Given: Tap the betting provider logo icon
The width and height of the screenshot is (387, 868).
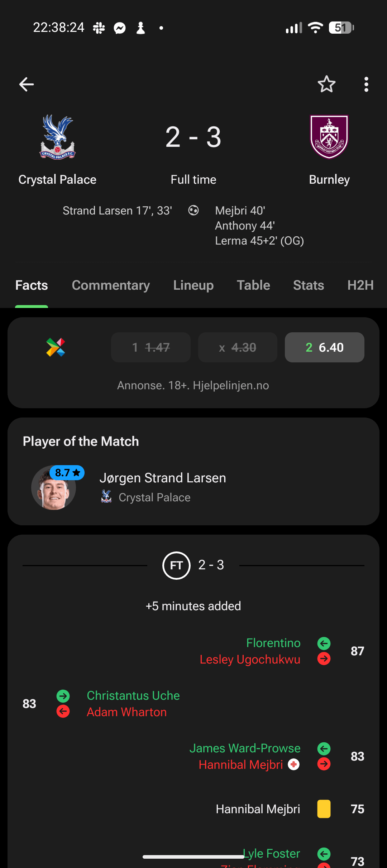Looking at the screenshot, I should click(x=56, y=347).
